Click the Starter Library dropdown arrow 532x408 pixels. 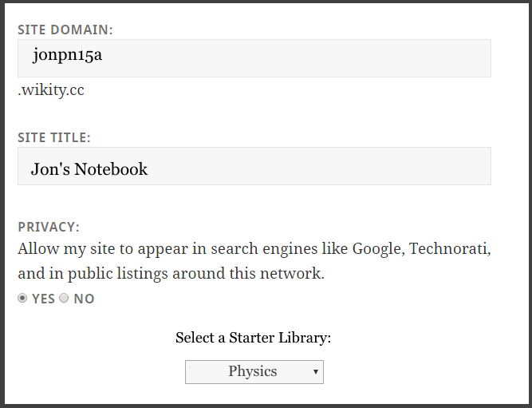pyautogui.click(x=316, y=372)
